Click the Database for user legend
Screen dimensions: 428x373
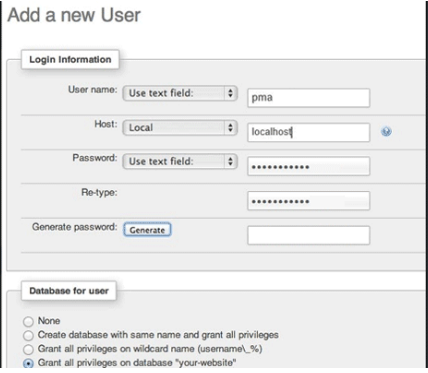pos(69,291)
